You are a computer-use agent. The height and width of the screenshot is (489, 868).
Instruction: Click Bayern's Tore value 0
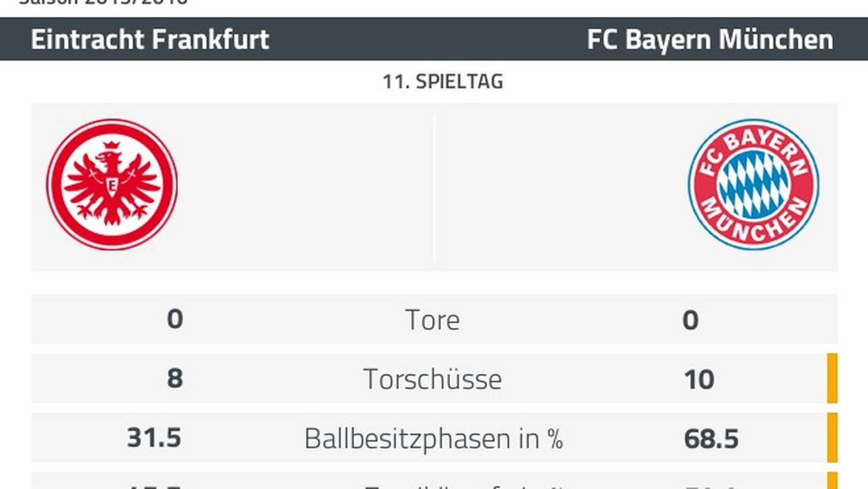click(x=691, y=320)
